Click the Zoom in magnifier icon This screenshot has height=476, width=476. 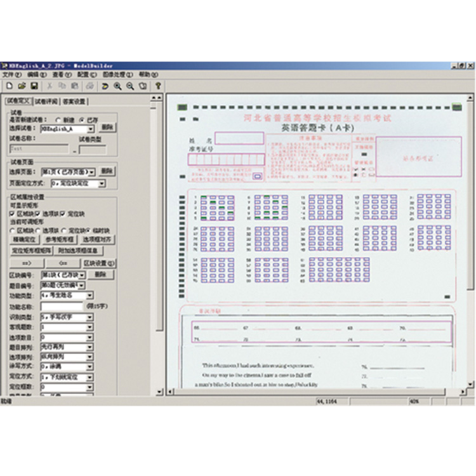[x=117, y=86]
